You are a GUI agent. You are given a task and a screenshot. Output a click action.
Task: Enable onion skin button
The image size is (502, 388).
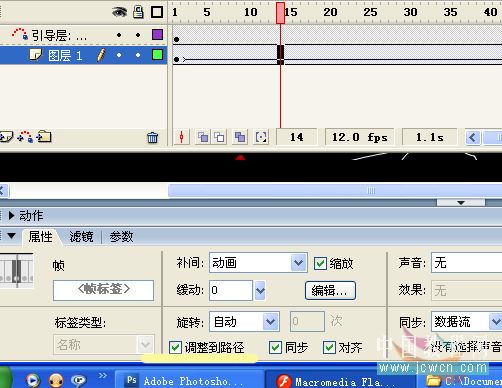tap(203, 137)
